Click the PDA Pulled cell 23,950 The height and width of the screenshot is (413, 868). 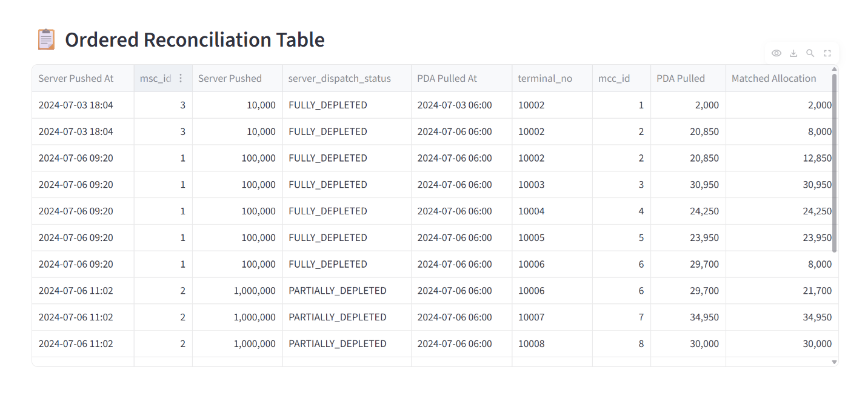(688, 237)
